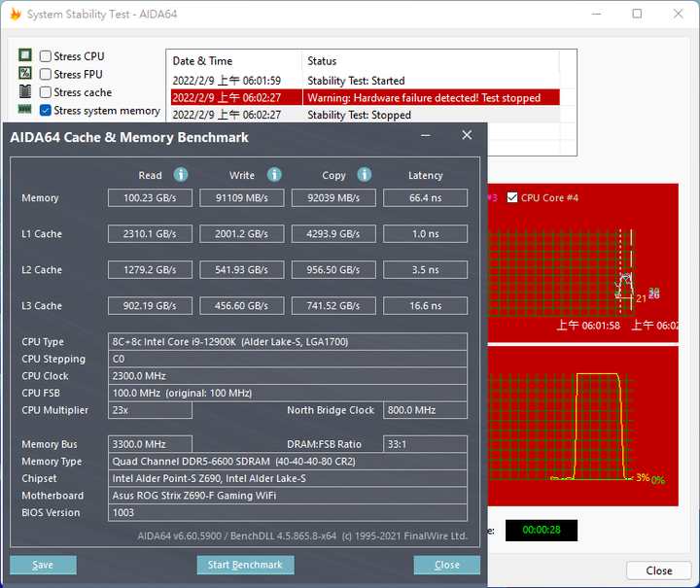
Task: Uncheck Stress system memory
Action: click(x=45, y=110)
